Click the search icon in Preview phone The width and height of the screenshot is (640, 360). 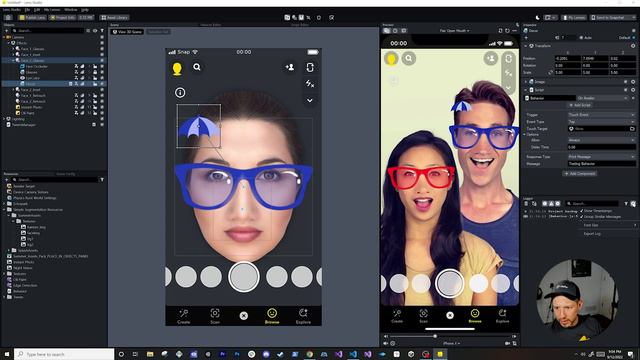pyautogui.click(x=409, y=59)
